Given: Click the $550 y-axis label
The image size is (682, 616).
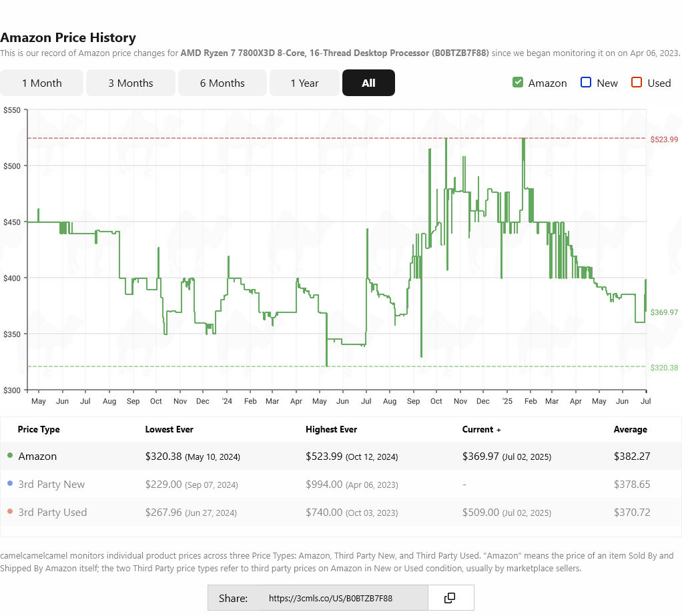Looking at the screenshot, I should coord(12,110).
